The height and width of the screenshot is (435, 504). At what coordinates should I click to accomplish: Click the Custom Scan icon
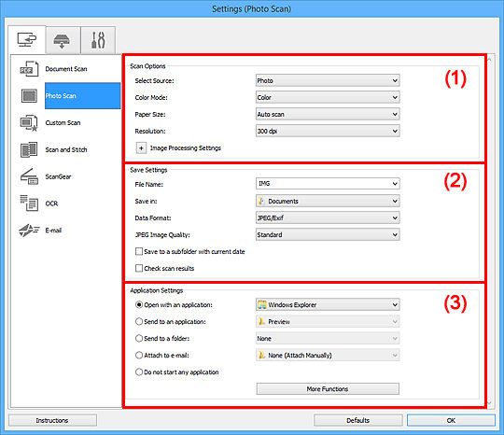click(x=29, y=123)
